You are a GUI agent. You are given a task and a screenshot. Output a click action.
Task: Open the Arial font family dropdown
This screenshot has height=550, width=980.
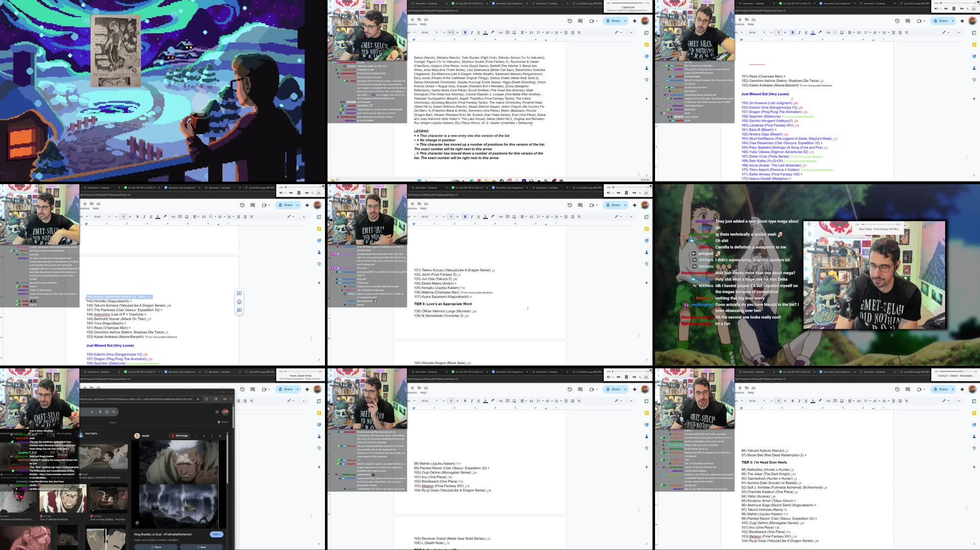tap(425, 32)
